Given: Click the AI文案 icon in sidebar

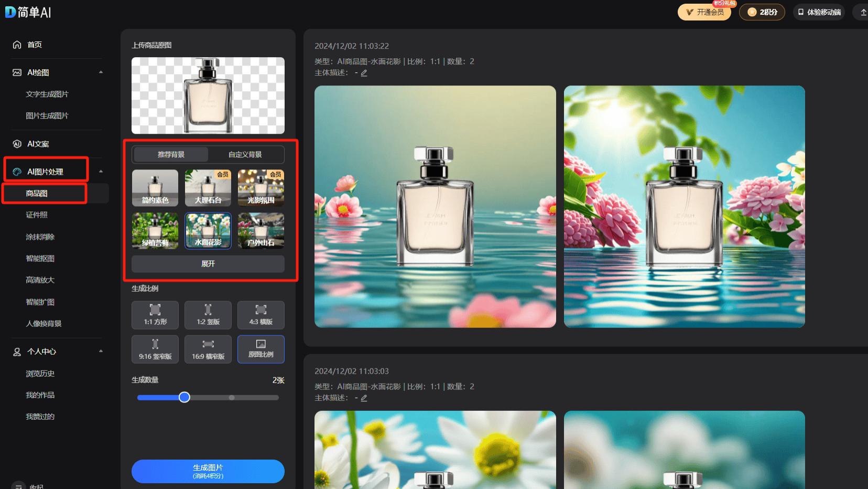Looking at the screenshot, I should [17, 144].
